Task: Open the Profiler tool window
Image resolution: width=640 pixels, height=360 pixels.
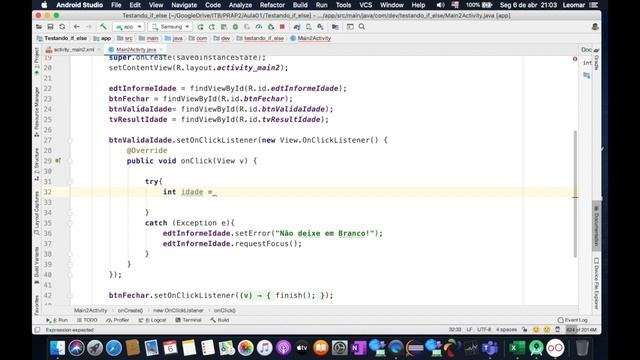Action: tap(118, 320)
